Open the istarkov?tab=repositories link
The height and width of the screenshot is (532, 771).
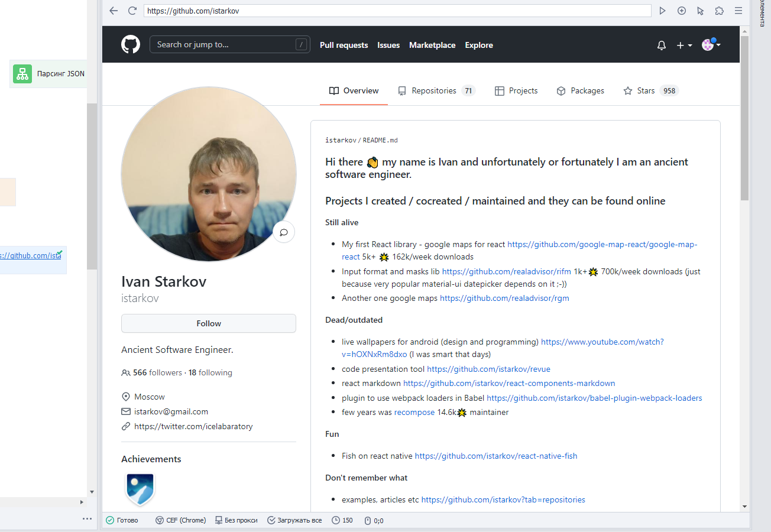tap(503, 499)
